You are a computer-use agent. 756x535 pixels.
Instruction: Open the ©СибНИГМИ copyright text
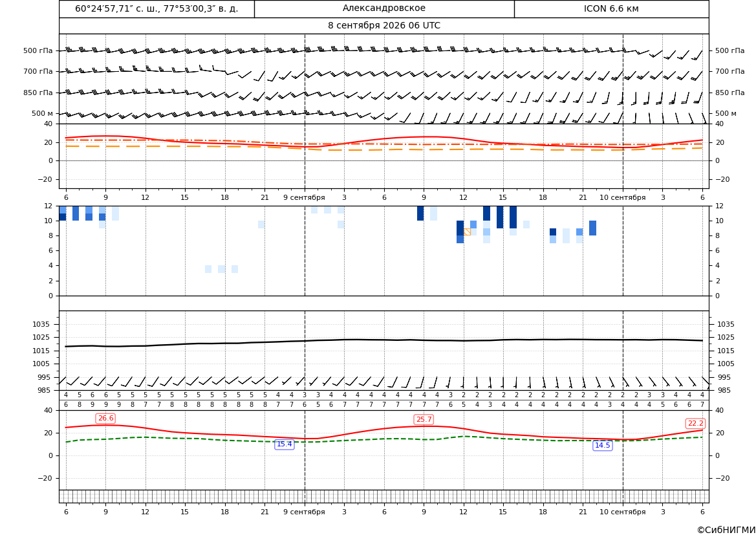pyautogui.click(x=726, y=530)
